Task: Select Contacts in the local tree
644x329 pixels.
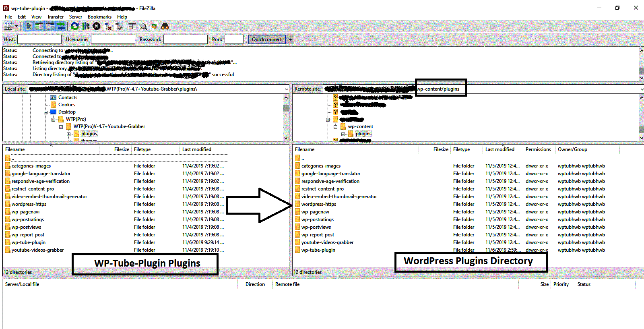Action: 68,97
